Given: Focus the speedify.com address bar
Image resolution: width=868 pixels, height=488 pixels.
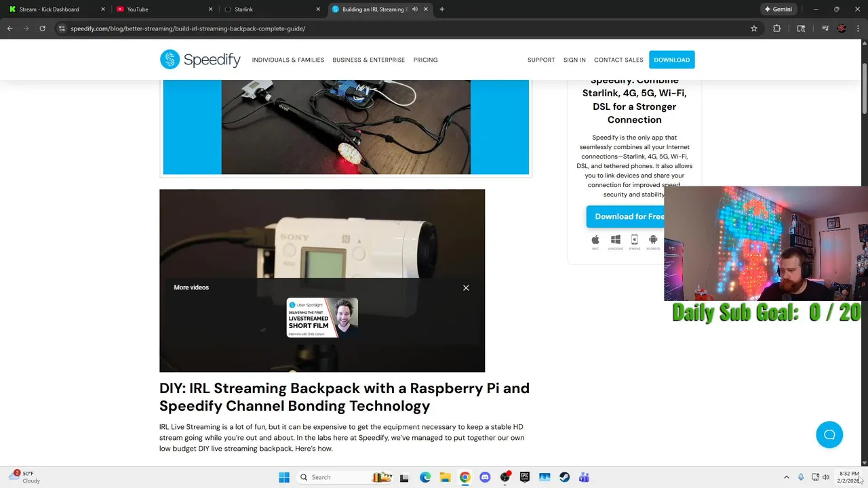Looking at the screenshot, I should 400,28.
